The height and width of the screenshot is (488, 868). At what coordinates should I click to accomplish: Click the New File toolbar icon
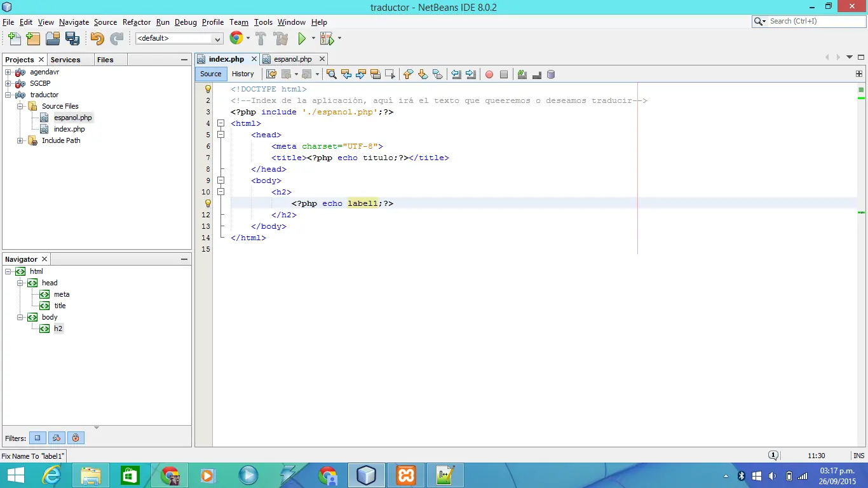tap(14, 39)
